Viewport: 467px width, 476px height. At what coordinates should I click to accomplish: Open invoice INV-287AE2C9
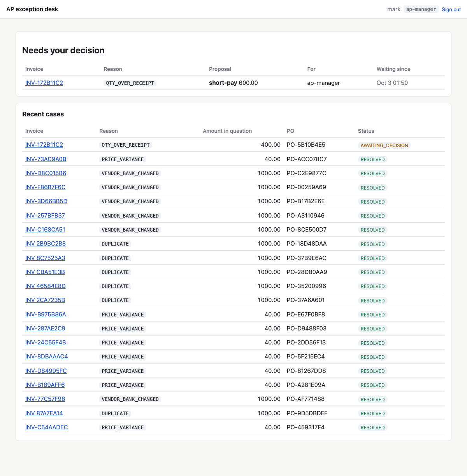pyautogui.click(x=45, y=328)
